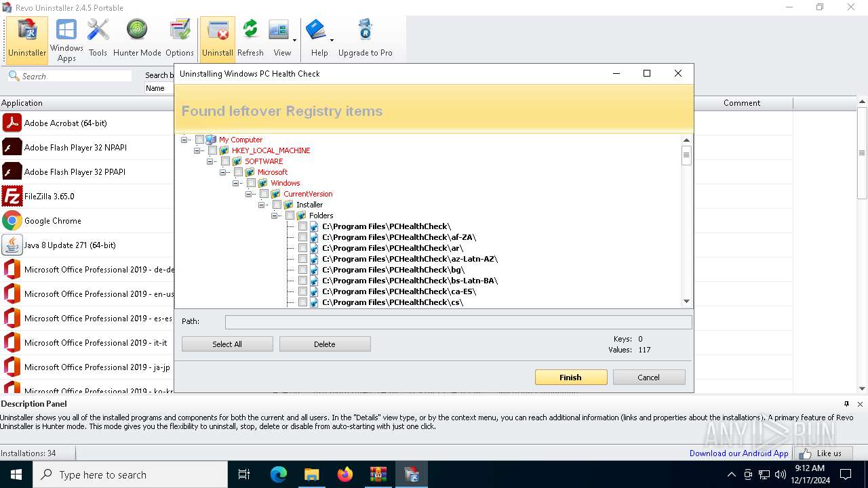
Task: Collapse the HKEY_LOCAL_MACHINE node
Action: pos(197,150)
